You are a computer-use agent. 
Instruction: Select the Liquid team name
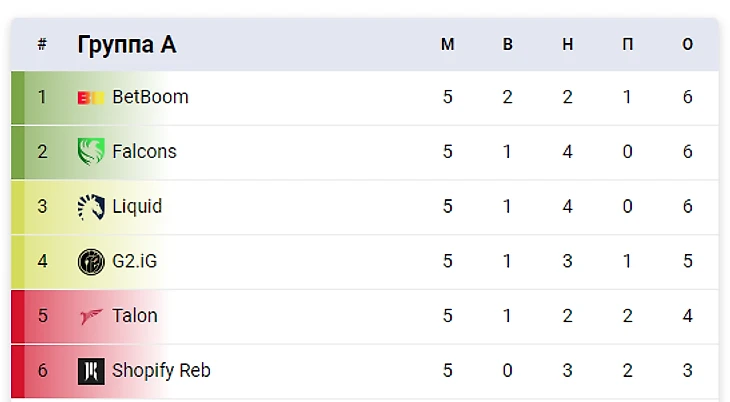click(x=137, y=207)
